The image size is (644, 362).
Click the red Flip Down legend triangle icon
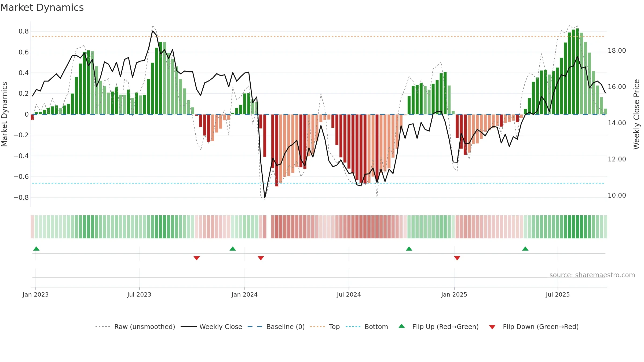pyautogui.click(x=492, y=327)
